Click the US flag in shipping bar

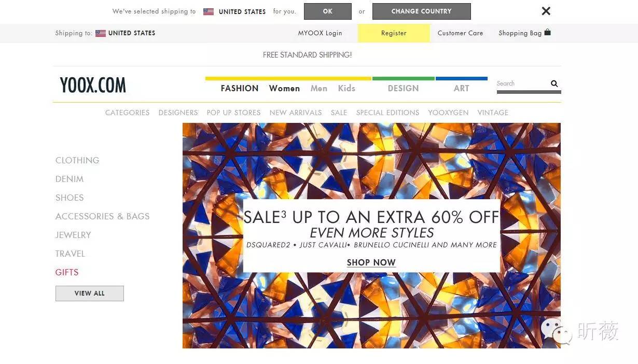coord(101,33)
